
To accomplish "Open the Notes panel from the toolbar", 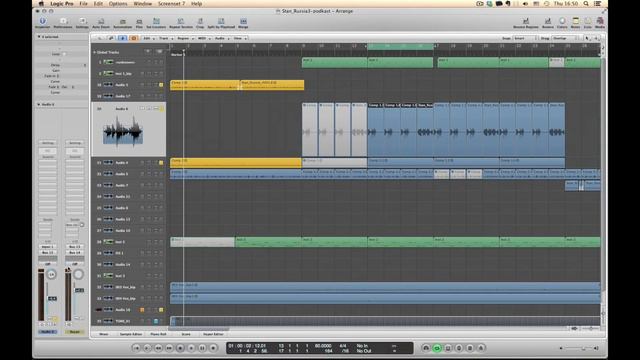I will click(576, 22).
